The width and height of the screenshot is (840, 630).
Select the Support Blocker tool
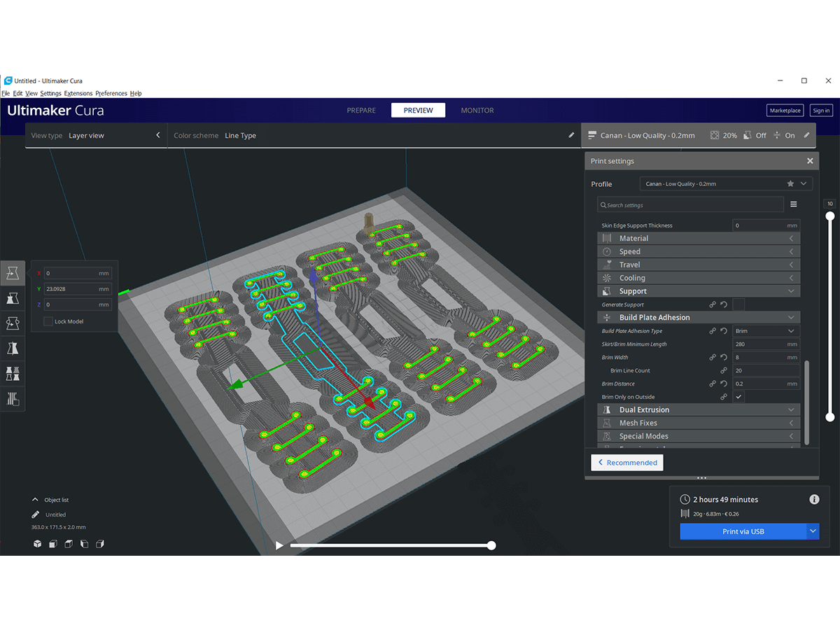pyautogui.click(x=13, y=398)
